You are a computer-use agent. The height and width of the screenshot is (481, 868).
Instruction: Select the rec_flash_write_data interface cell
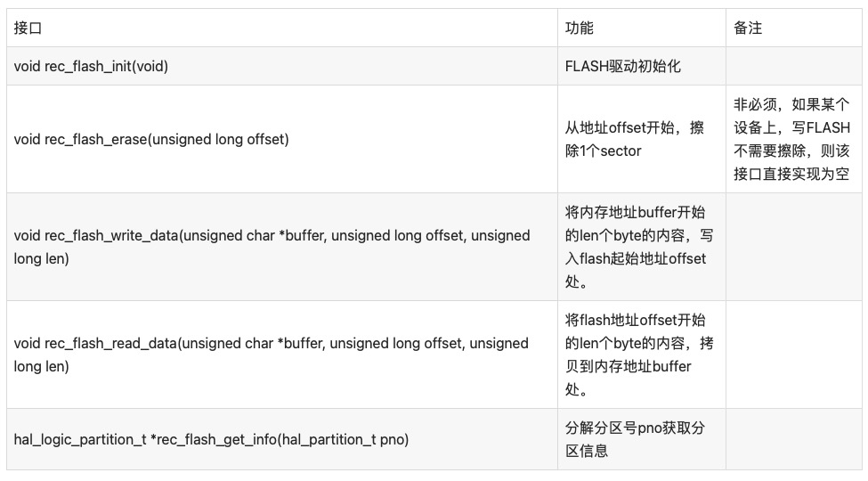(x=282, y=247)
